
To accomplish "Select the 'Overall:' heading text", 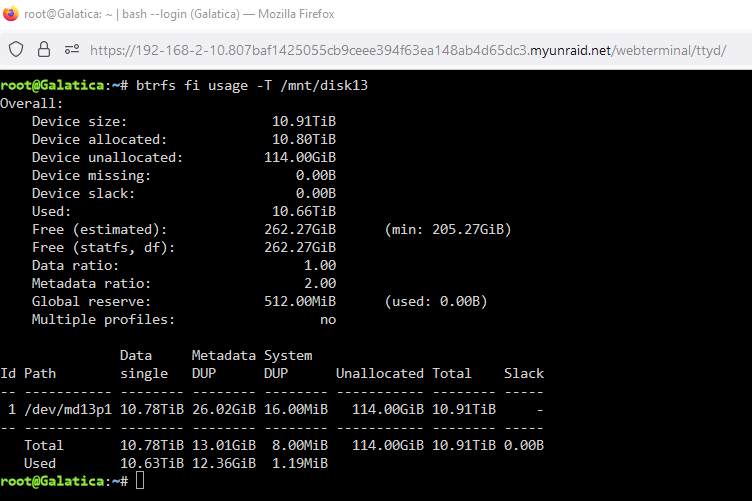I will (32, 104).
